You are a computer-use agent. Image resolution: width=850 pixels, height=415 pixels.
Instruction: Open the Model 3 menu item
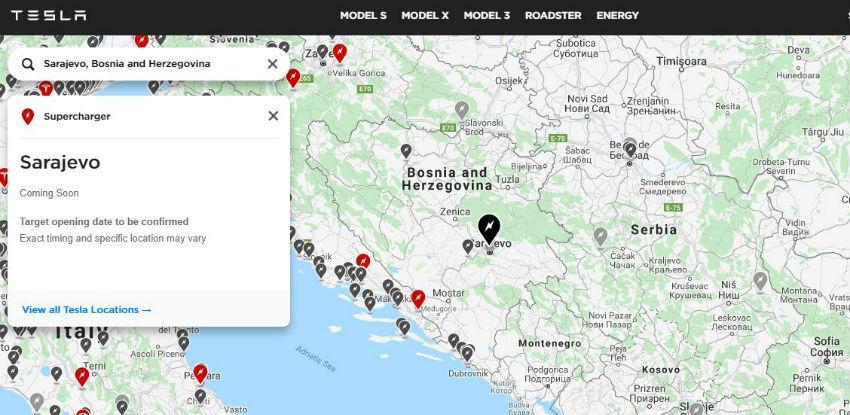(487, 16)
